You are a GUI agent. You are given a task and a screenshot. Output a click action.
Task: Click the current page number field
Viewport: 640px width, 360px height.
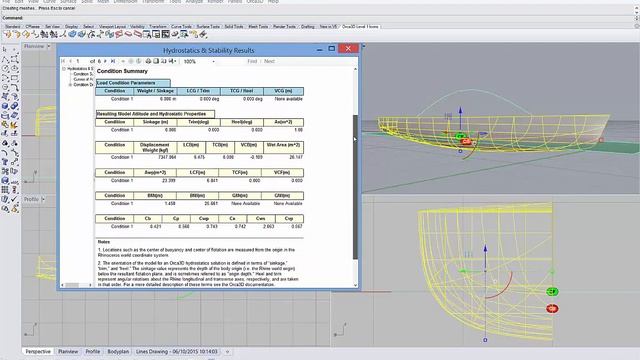tap(81, 61)
